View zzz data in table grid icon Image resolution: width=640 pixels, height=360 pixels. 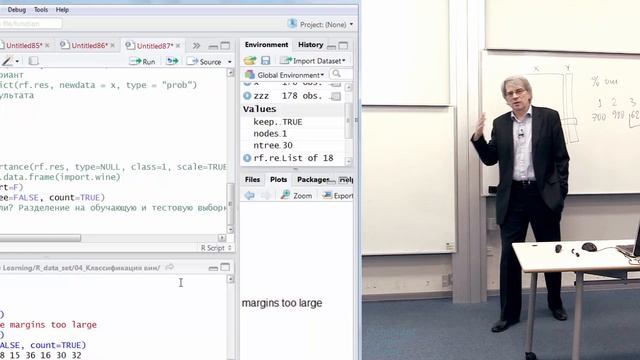pos(336,96)
